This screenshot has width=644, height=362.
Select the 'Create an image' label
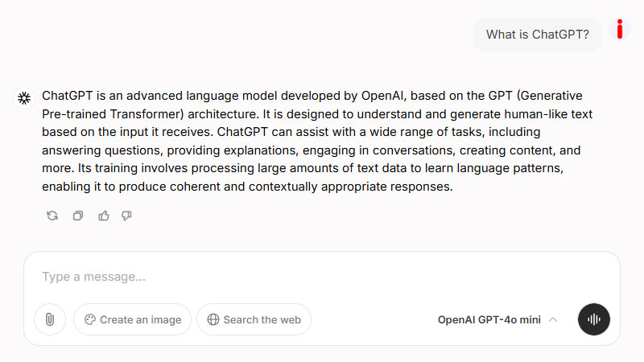pyautogui.click(x=140, y=319)
